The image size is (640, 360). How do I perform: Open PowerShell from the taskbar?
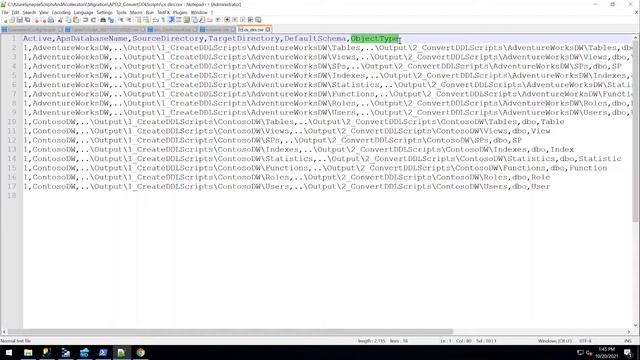pos(102,353)
